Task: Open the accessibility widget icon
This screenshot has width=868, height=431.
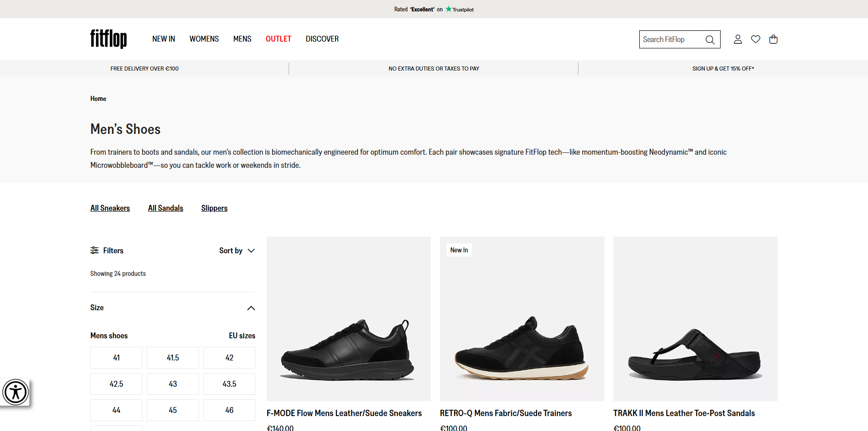Action: [15, 392]
